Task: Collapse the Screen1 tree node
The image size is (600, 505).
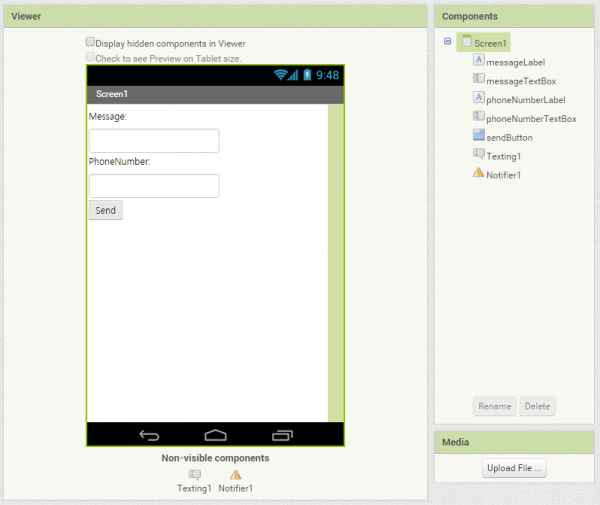Action: pos(447,41)
